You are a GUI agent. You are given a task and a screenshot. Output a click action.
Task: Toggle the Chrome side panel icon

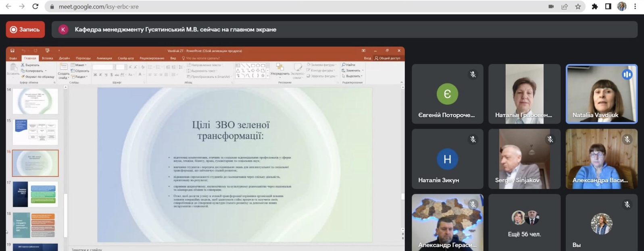tap(608, 6)
